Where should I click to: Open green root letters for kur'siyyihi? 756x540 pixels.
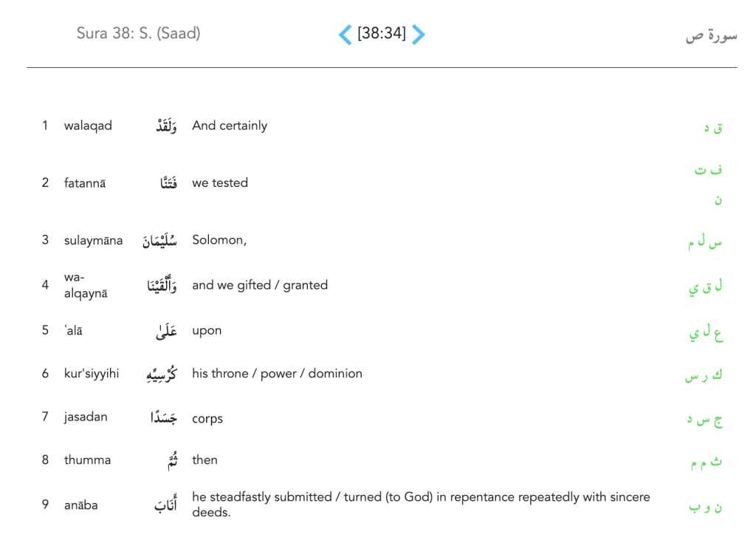[x=704, y=375]
